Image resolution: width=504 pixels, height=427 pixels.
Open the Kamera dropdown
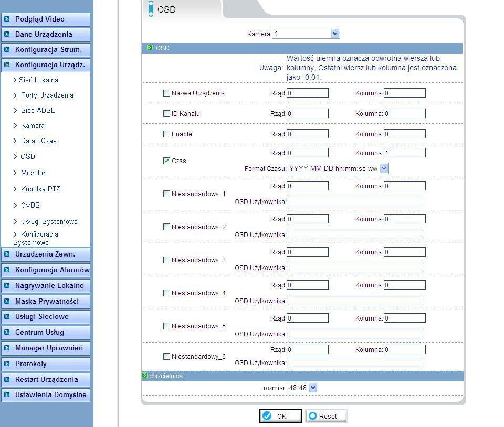pyautogui.click(x=306, y=34)
